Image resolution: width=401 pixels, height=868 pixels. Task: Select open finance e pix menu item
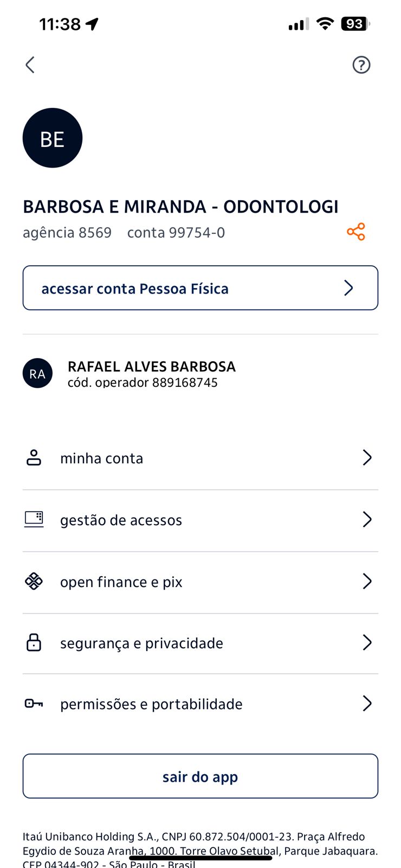click(x=121, y=582)
